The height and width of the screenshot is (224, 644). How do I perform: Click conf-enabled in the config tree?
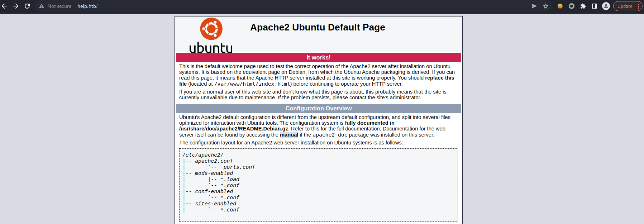pos(214,191)
